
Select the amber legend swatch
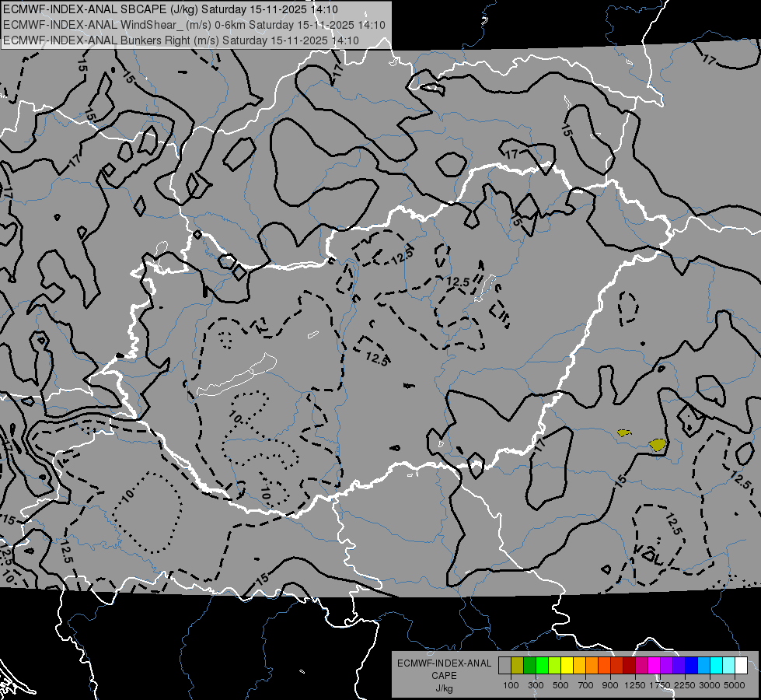pyautogui.click(x=579, y=666)
